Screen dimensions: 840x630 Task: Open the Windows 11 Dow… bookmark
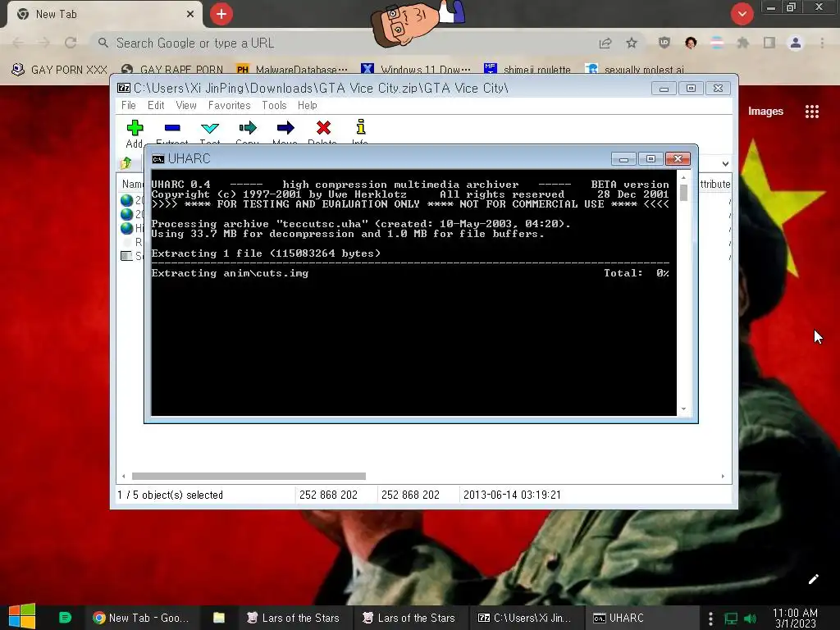pyautogui.click(x=416, y=70)
